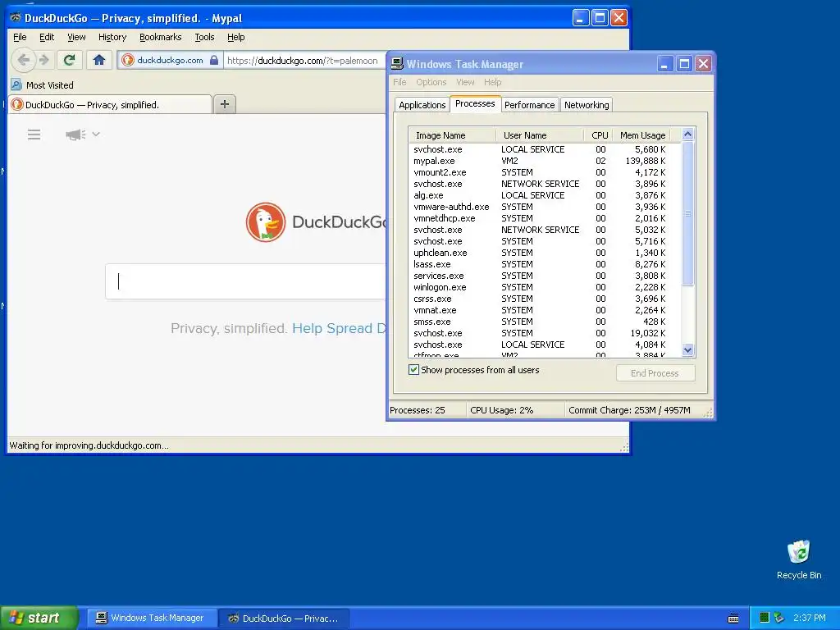Image resolution: width=840 pixels, height=630 pixels.
Task: Click the process list scrollbar thumb
Action: (x=688, y=214)
